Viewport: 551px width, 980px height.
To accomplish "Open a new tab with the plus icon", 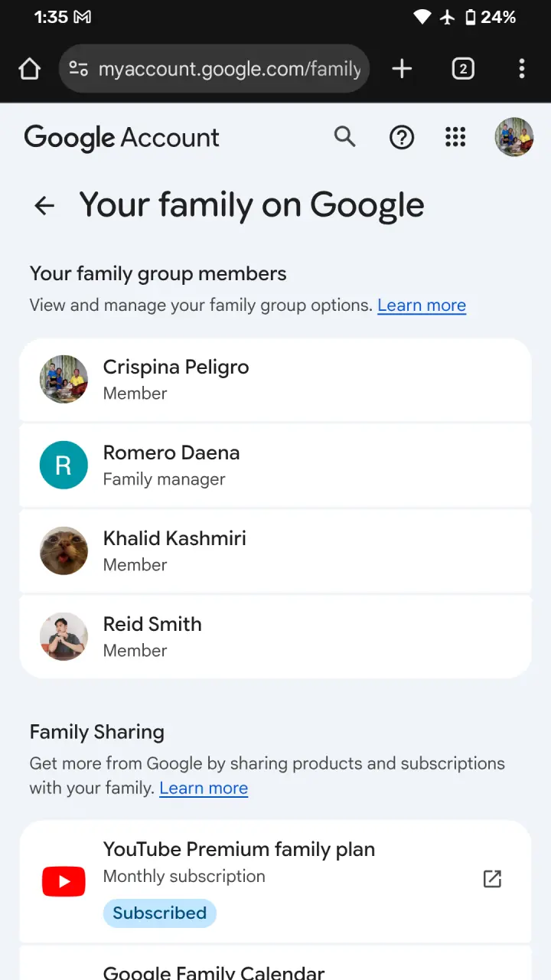I will click(402, 69).
